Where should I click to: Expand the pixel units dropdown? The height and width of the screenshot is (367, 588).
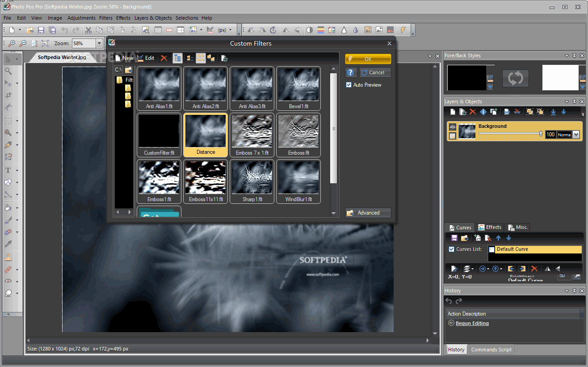click(x=231, y=30)
